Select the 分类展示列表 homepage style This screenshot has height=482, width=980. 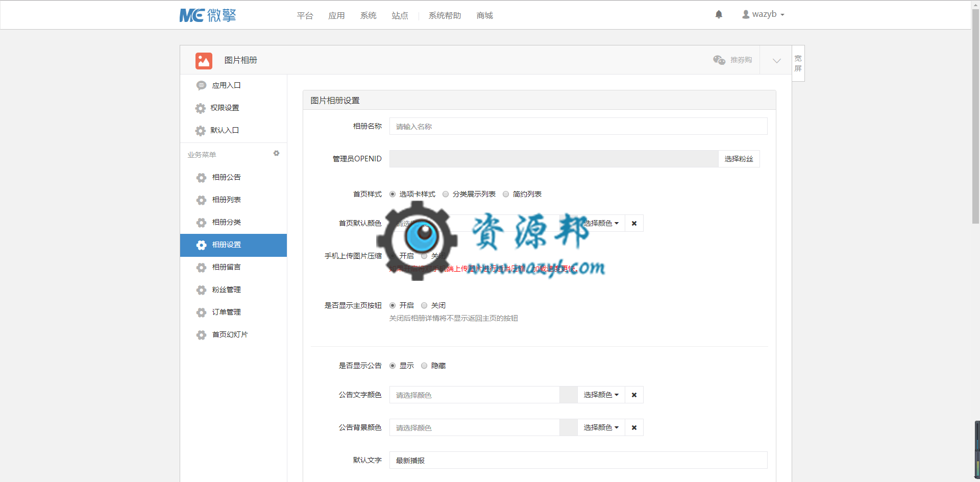tap(446, 194)
